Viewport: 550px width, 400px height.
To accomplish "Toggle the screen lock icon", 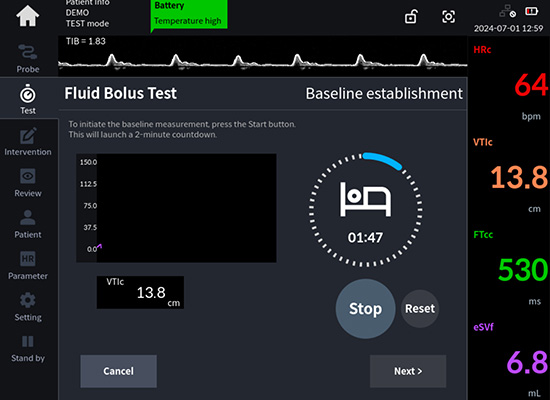I will (x=411, y=16).
